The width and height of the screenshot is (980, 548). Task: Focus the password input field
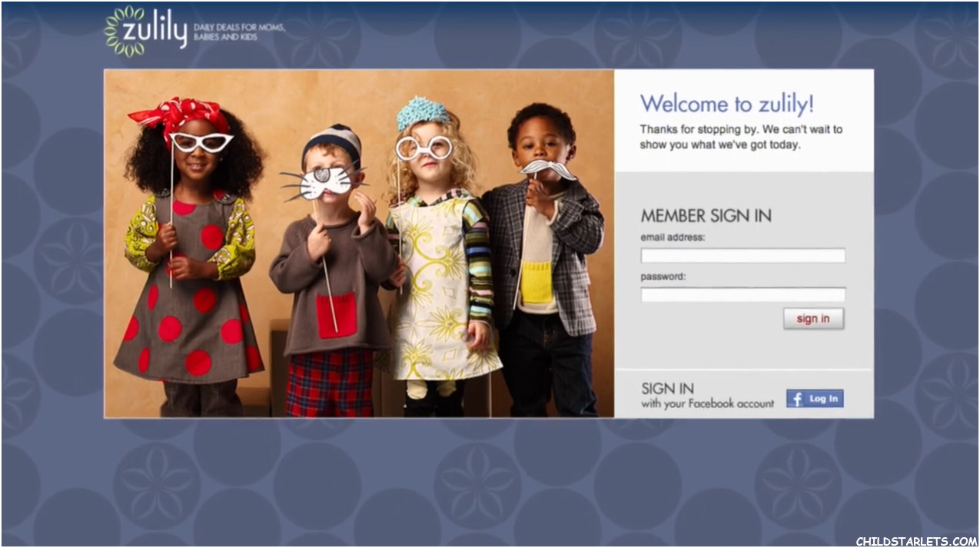742,295
